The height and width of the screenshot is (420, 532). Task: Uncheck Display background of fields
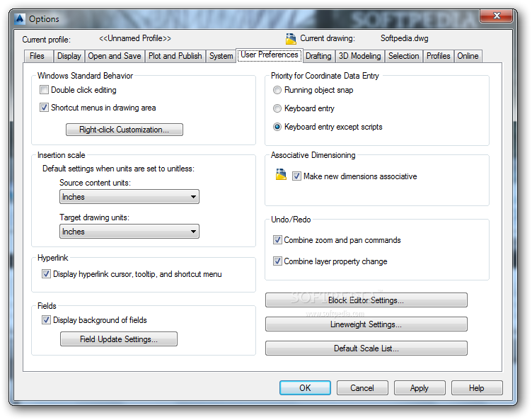pos(46,319)
